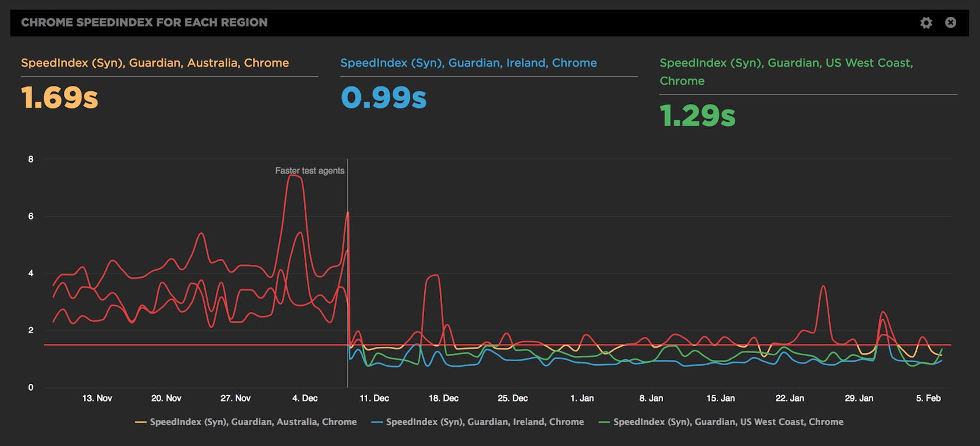Click the 1.69s Australia value
The height and width of the screenshot is (446, 980).
[x=60, y=98]
